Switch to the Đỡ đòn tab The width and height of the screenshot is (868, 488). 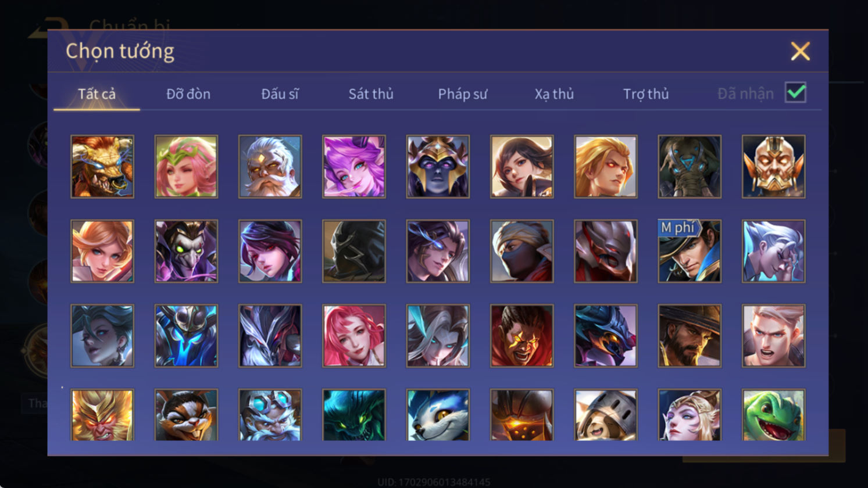[x=188, y=94]
